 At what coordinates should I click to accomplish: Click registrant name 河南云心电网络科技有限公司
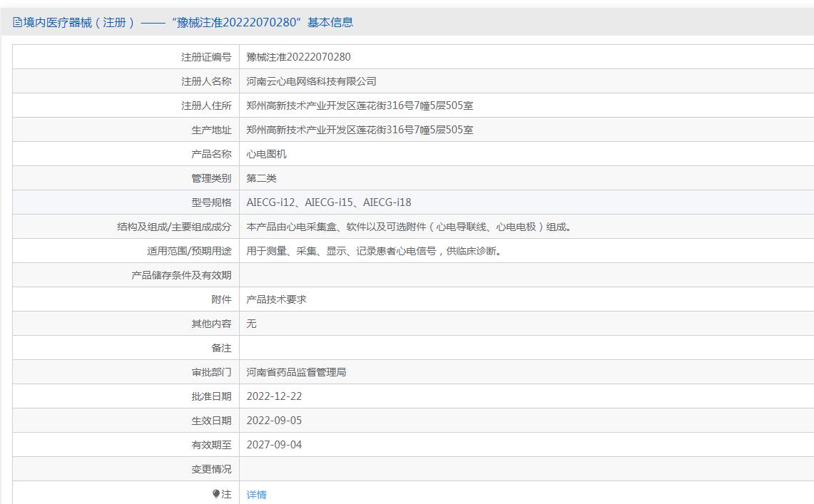[x=311, y=81]
